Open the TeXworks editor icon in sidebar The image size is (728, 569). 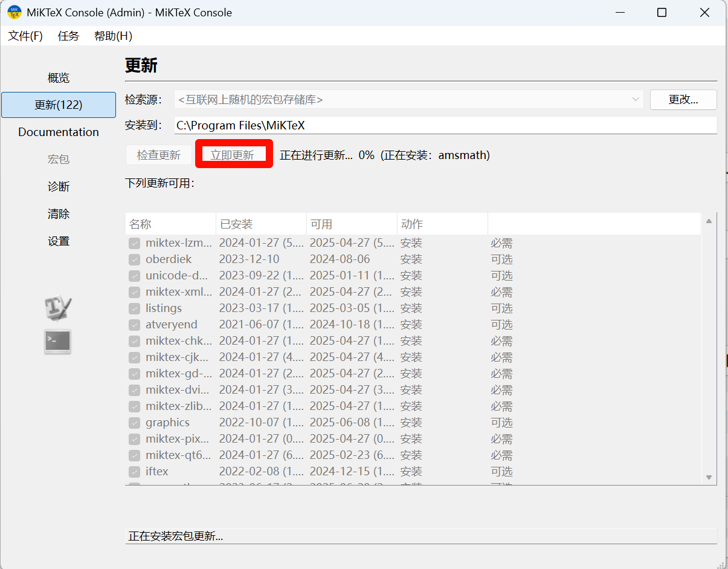(58, 308)
